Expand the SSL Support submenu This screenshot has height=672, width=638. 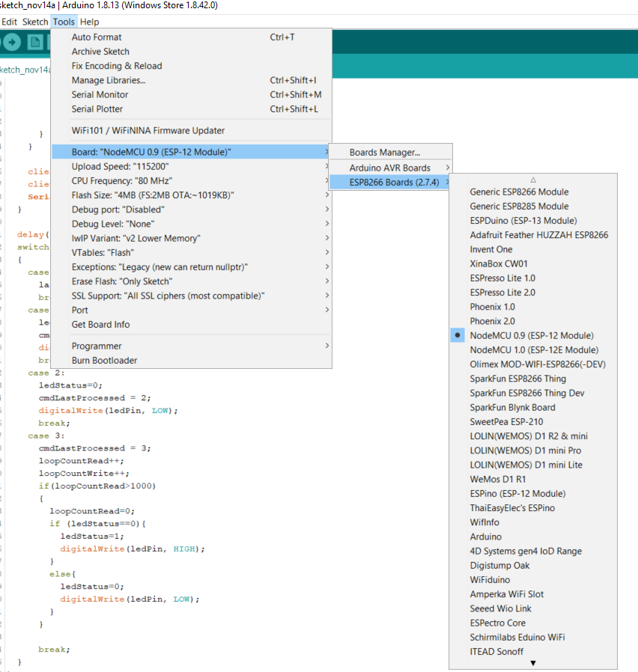[192, 296]
